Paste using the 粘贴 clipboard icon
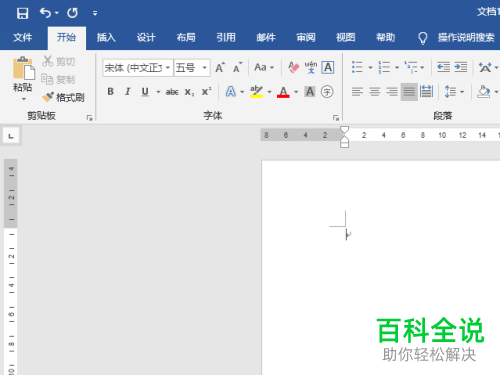500x375 pixels. click(23, 68)
